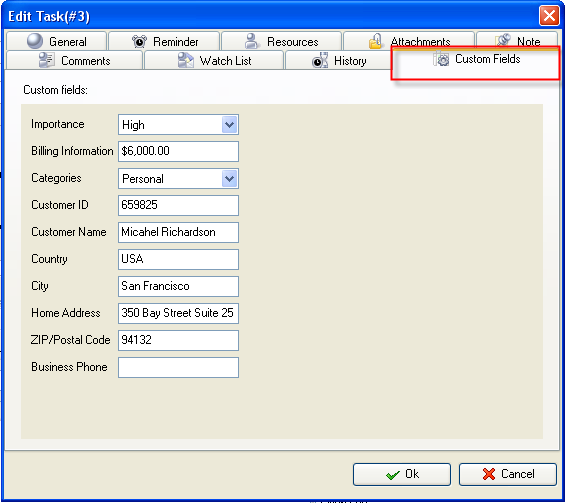
Task: Confirm changes with the Ok button
Action: [402, 474]
